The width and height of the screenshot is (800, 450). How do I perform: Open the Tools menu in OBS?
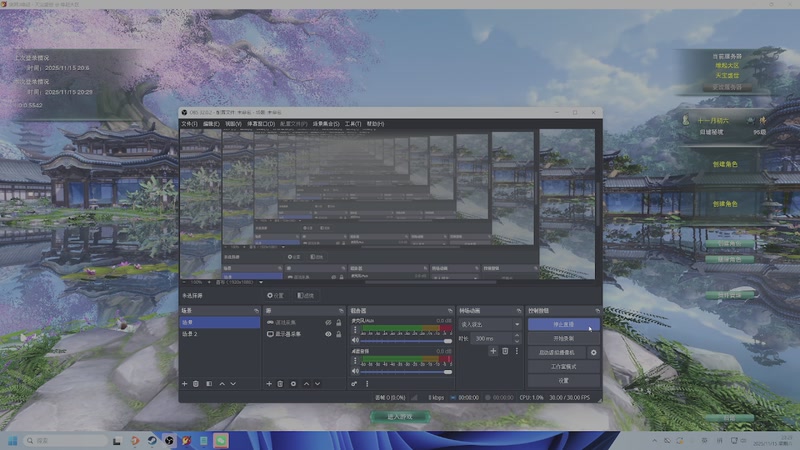point(353,124)
